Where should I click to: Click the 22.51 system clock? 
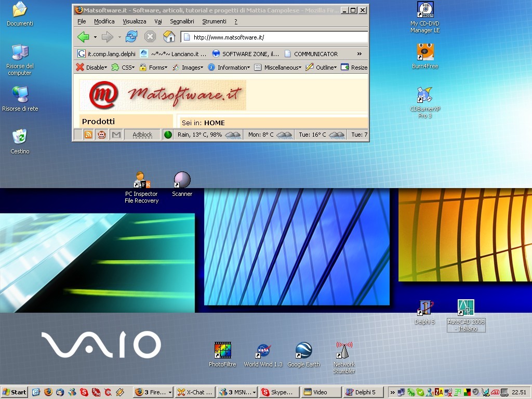(x=519, y=392)
